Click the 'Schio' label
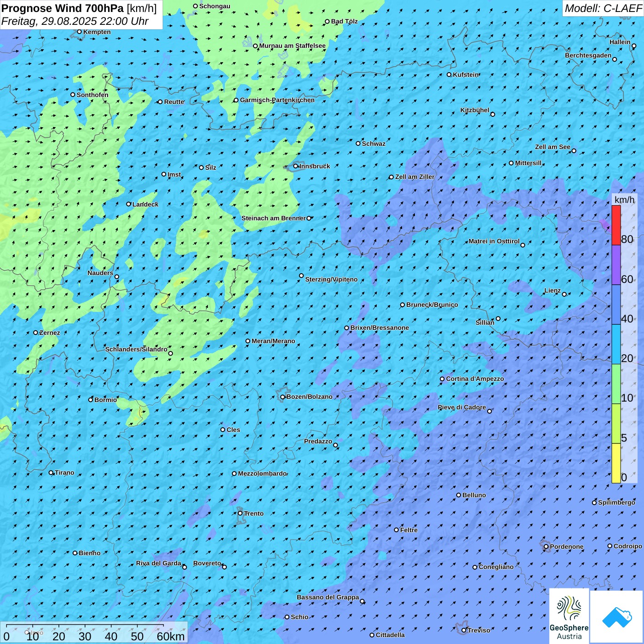Viewport: 644px width, 644px height. [299, 617]
